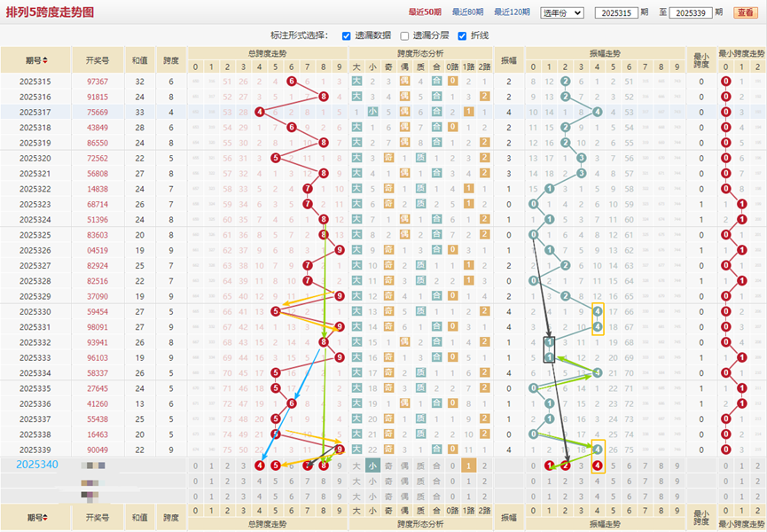The height and width of the screenshot is (532, 767).
Task: Click winning number 97367
Action: (x=98, y=82)
